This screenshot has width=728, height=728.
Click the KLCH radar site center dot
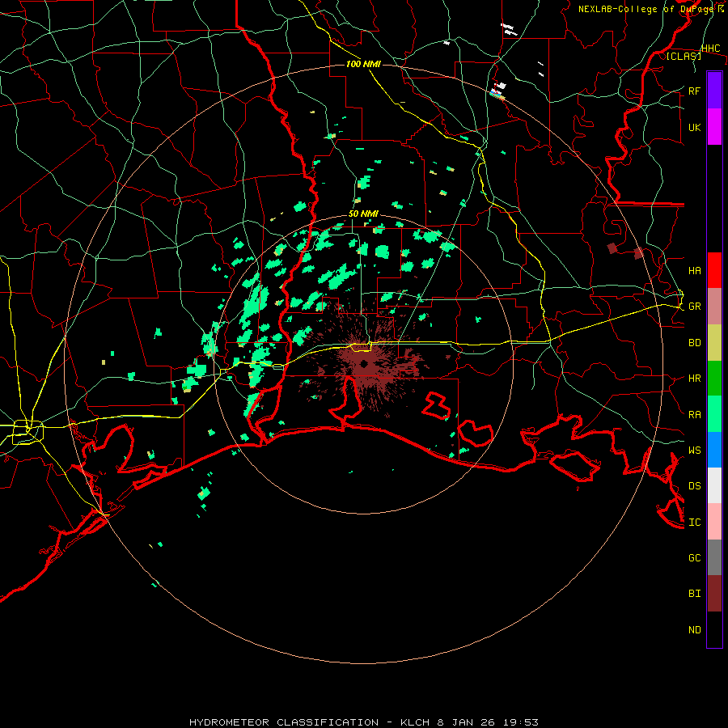click(x=364, y=363)
